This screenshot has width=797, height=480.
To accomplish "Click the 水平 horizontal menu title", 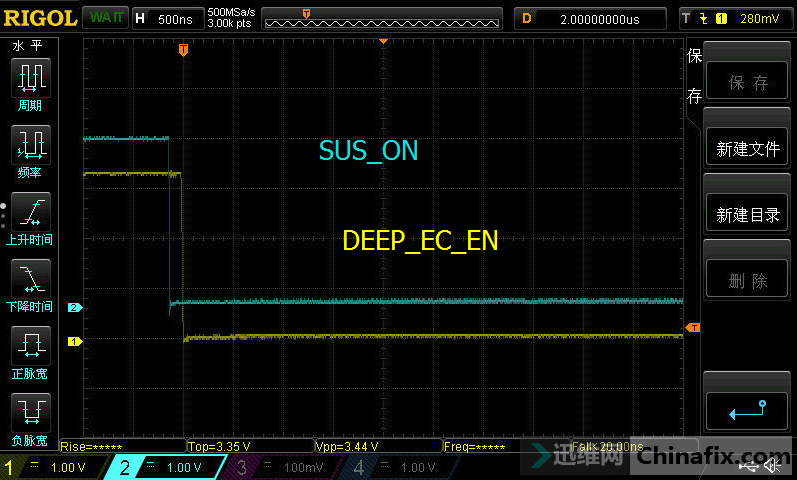I will pyautogui.click(x=27, y=46).
